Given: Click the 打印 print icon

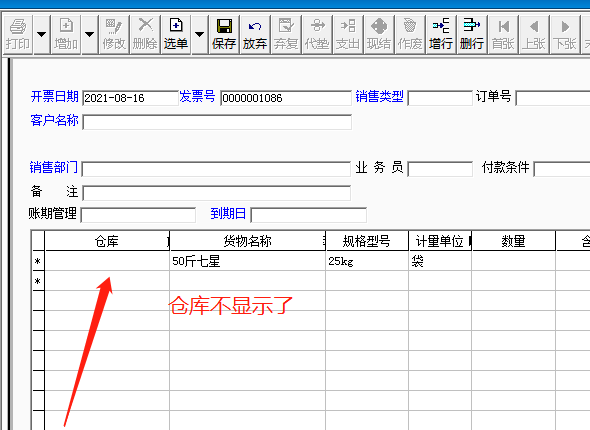Looking at the screenshot, I should [17, 26].
